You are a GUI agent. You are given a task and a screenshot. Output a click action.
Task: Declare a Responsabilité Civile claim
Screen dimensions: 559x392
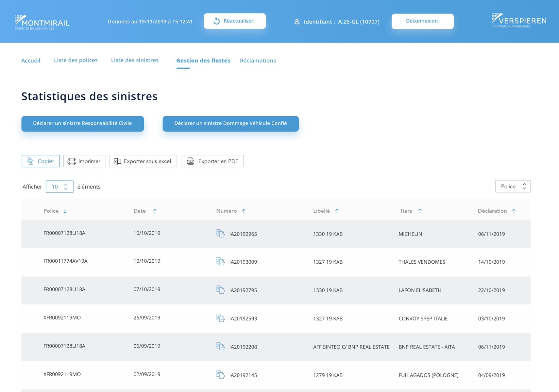click(x=83, y=123)
